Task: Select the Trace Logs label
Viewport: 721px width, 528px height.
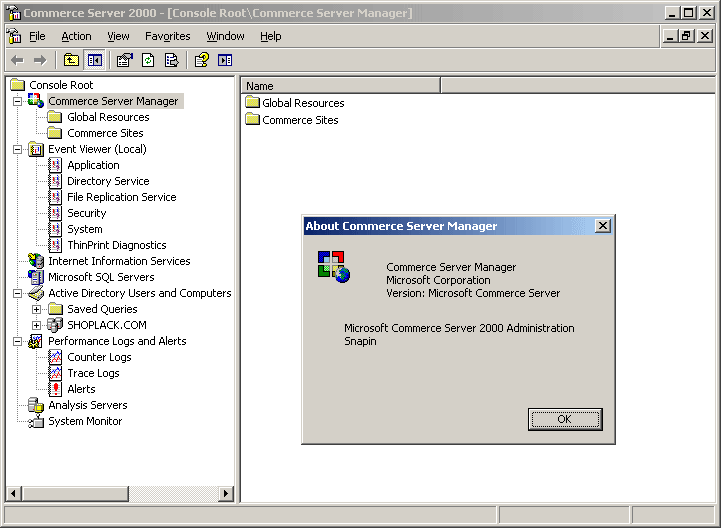Action: coord(93,373)
